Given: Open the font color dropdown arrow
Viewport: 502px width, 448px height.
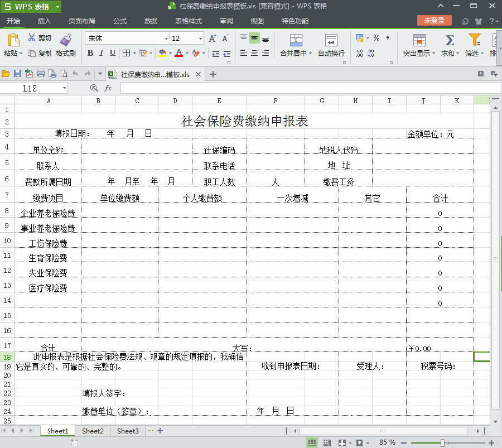Looking at the screenshot, I should click(187, 53).
